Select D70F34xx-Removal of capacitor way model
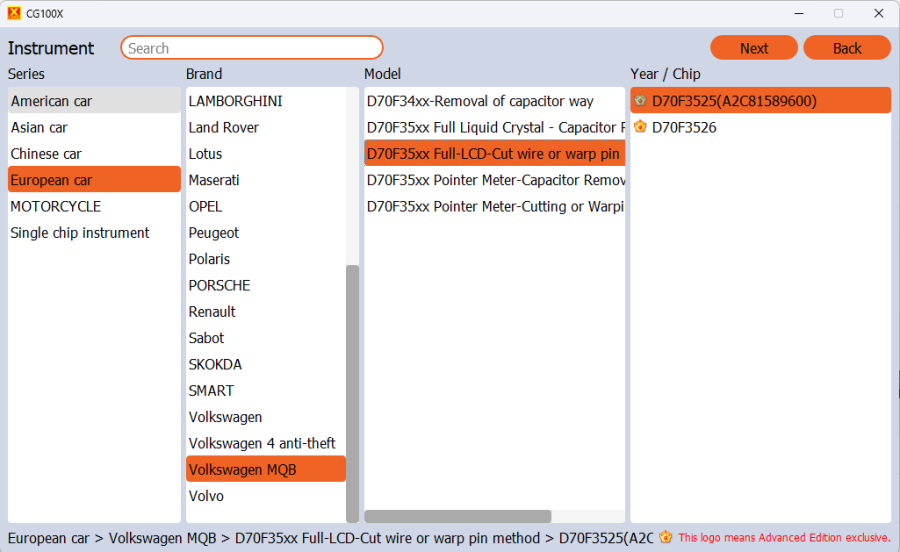The width and height of the screenshot is (900, 552). pyautogui.click(x=480, y=101)
